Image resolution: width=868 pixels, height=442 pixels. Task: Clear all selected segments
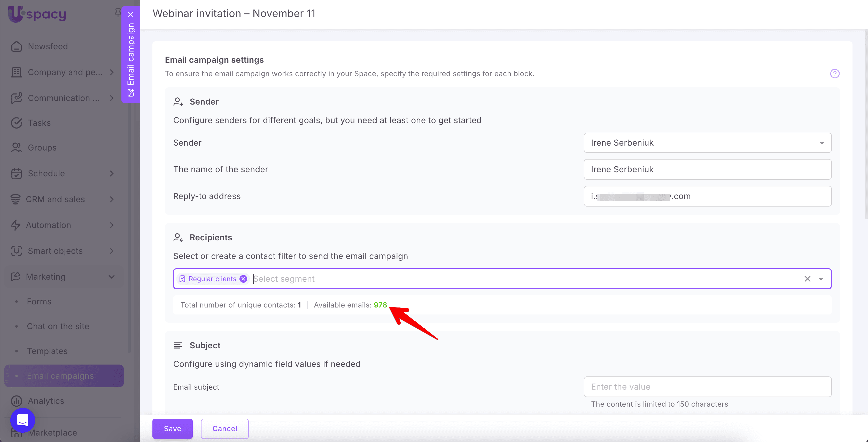[807, 279]
